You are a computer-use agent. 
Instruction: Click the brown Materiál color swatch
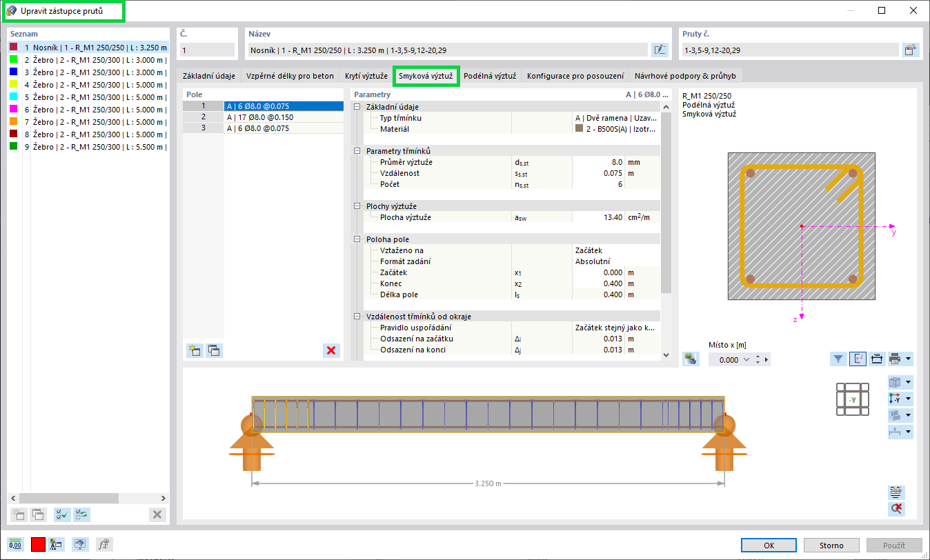tap(579, 128)
